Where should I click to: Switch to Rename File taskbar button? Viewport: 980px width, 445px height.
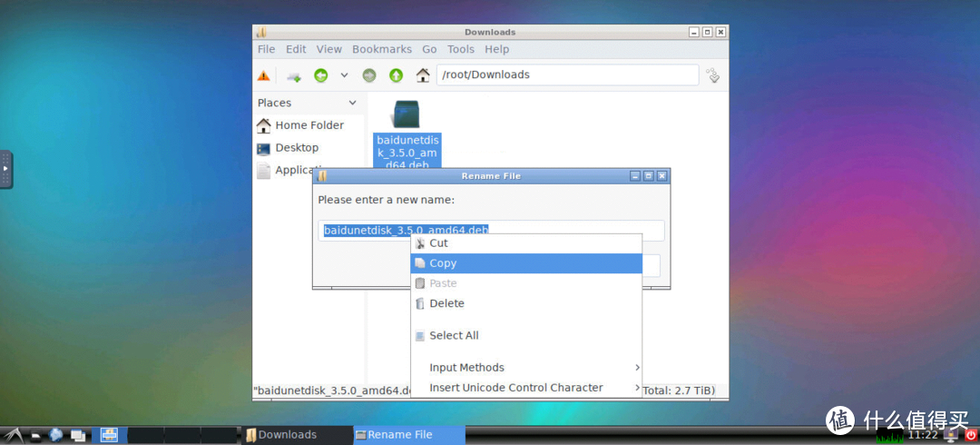(409, 435)
